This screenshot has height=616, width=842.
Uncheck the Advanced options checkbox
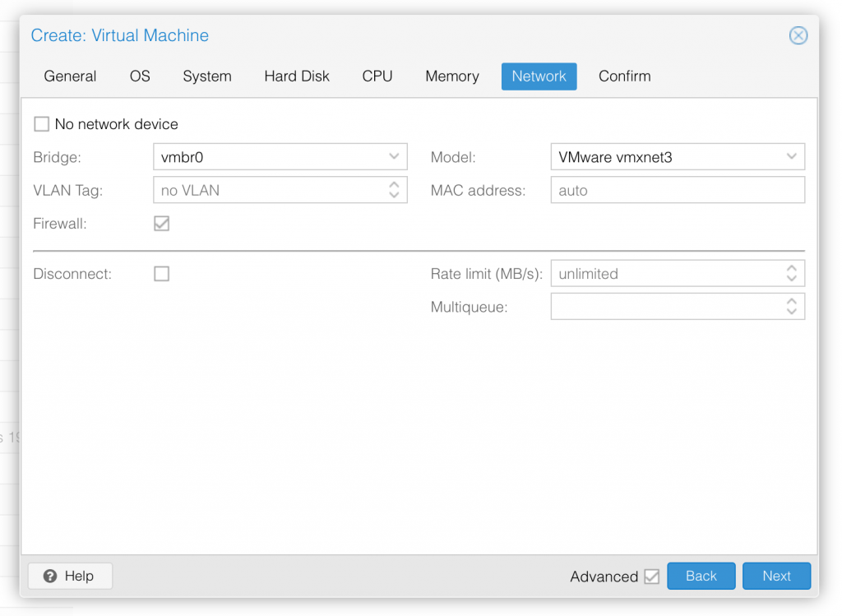(x=651, y=577)
